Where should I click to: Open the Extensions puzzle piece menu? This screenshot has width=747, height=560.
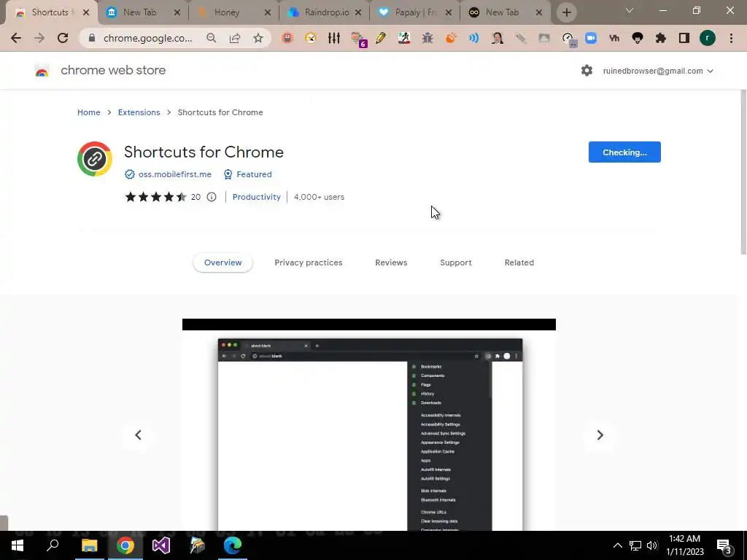point(661,38)
